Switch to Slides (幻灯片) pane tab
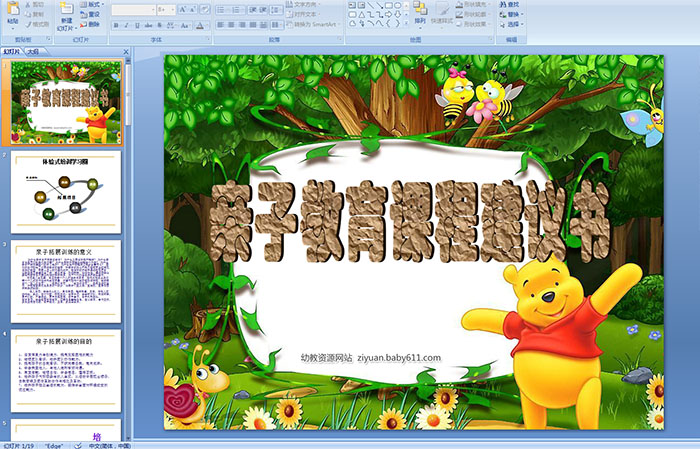Image resolution: width=700 pixels, height=449 pixels. click(12, 52)
